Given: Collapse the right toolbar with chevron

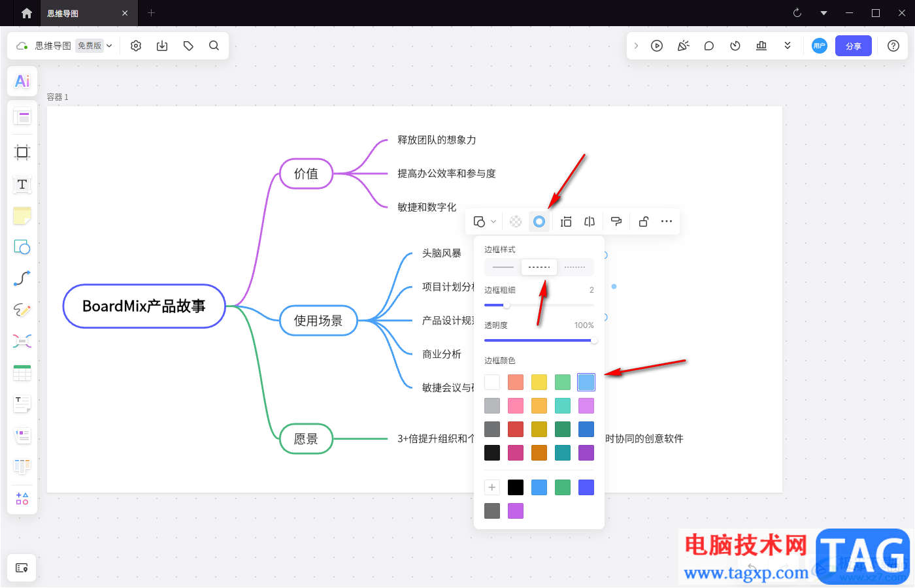Looking at the screenshot, I should pos(636,46).
